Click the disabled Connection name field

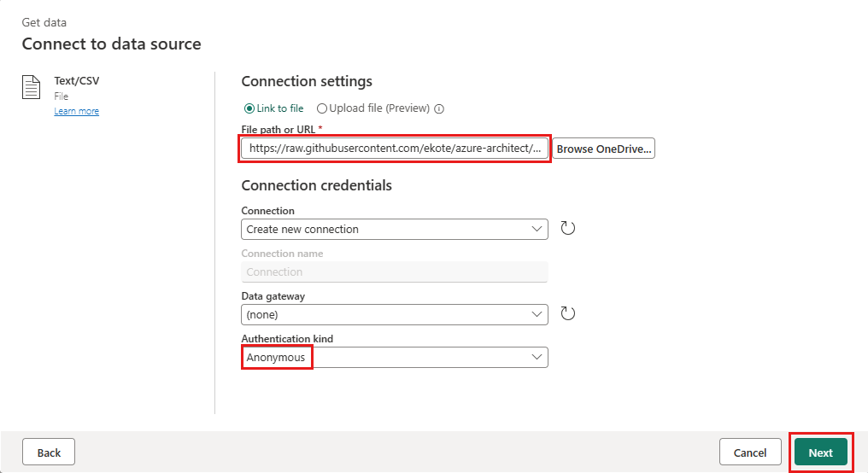[x=395, y=272]
